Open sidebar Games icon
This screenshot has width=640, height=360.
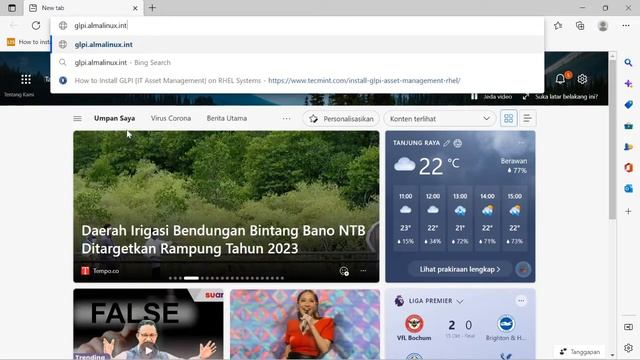(x=628, y=147)
